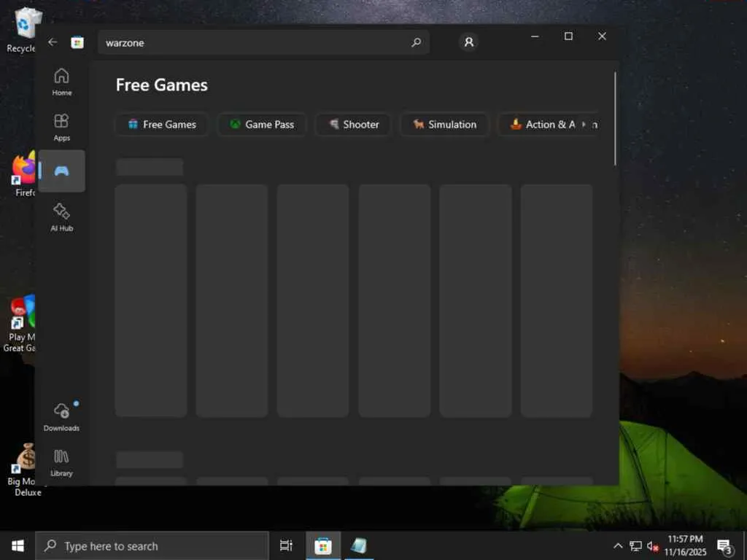
Task: Minimize the Microsoft Store window
Action: [535, 36]
